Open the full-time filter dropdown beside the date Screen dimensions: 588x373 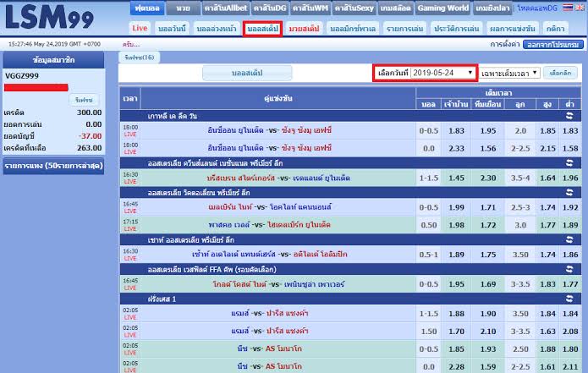pyautogui.click(x=510, y=73)
